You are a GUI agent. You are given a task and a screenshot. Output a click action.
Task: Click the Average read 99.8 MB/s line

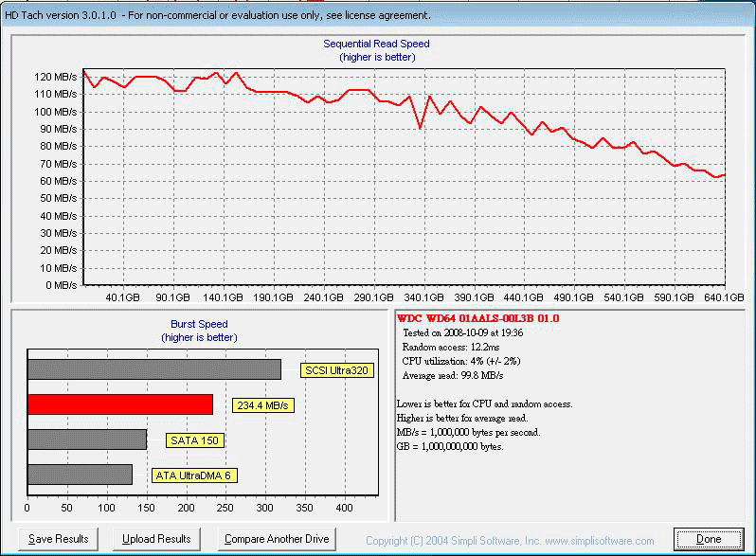(x=454, y=375)
